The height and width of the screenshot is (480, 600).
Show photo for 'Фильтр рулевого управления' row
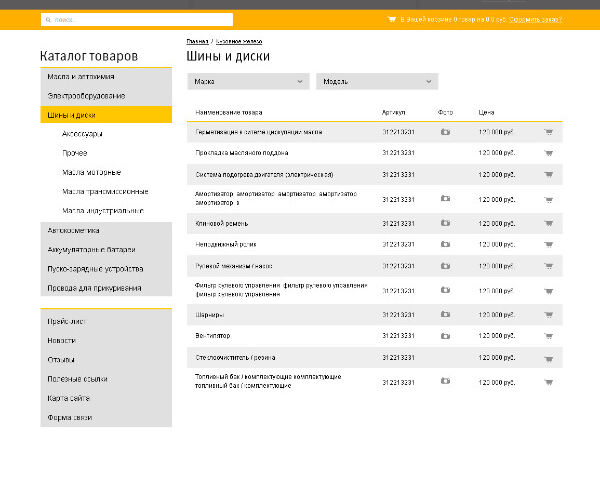pos(445,290)
